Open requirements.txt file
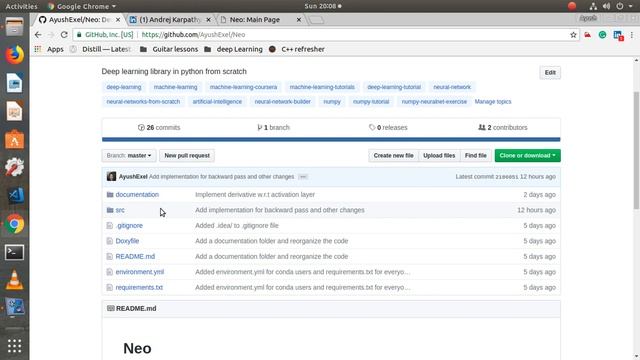Image resolution: width=640 pixels, height=360 pixels. 139,287
